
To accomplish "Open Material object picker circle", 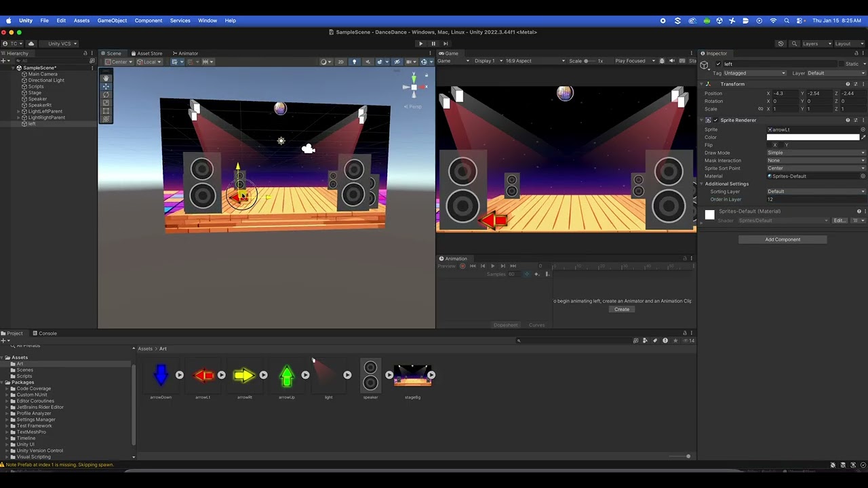I will (863, 176).
